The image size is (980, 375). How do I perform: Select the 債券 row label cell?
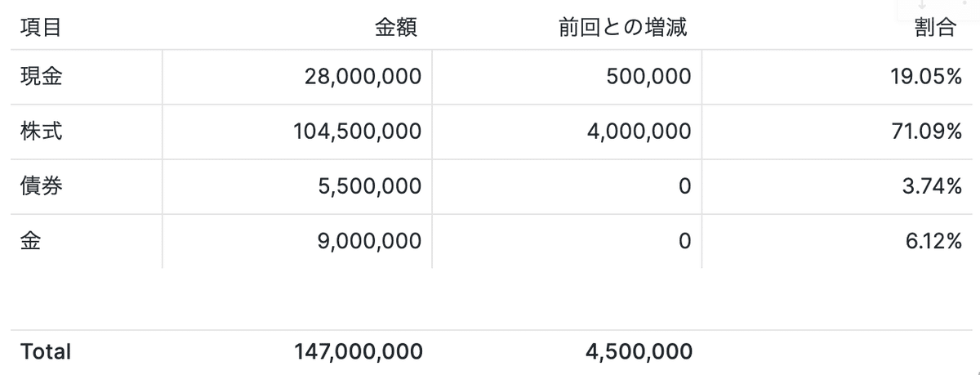tap(42, 186)
